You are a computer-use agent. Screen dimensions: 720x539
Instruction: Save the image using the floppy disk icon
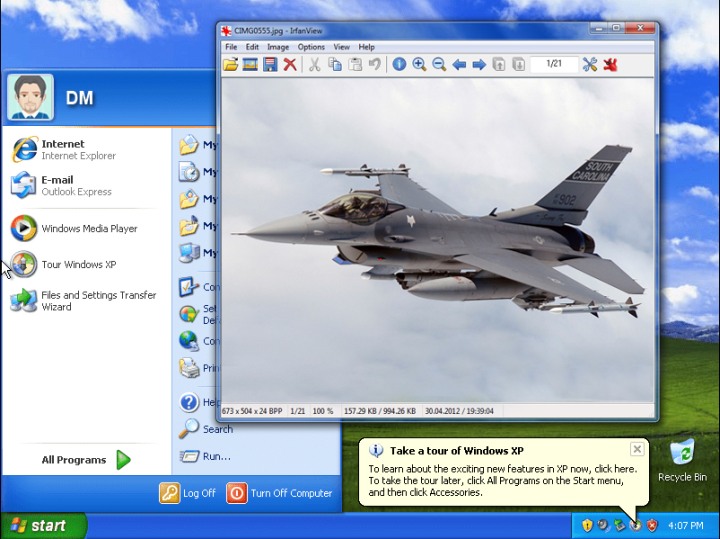click(270, 64)
